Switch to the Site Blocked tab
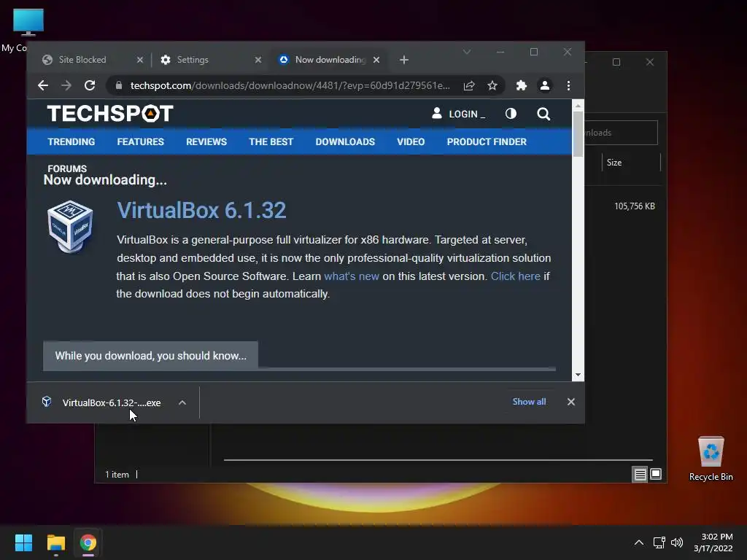The image size is (747, 560). click(x=82, y=60)
